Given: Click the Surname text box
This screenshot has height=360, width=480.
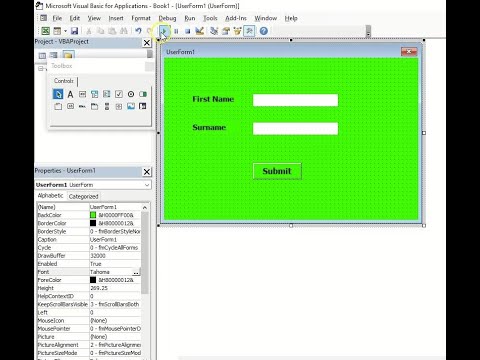Looking at the screenshot, I should [295, 129].
